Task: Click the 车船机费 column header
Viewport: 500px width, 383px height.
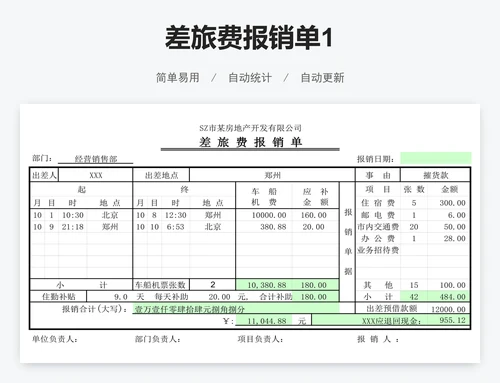Action: [264, 196]
